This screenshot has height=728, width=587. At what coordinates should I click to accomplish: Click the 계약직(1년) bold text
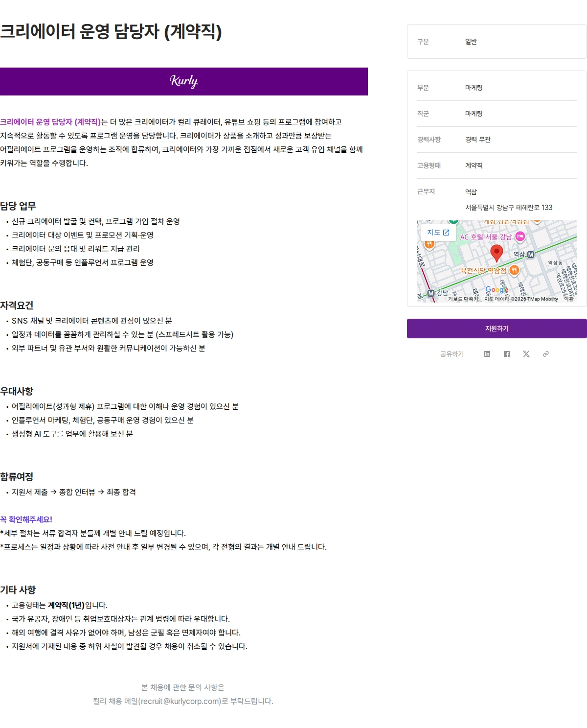(66, 605)
